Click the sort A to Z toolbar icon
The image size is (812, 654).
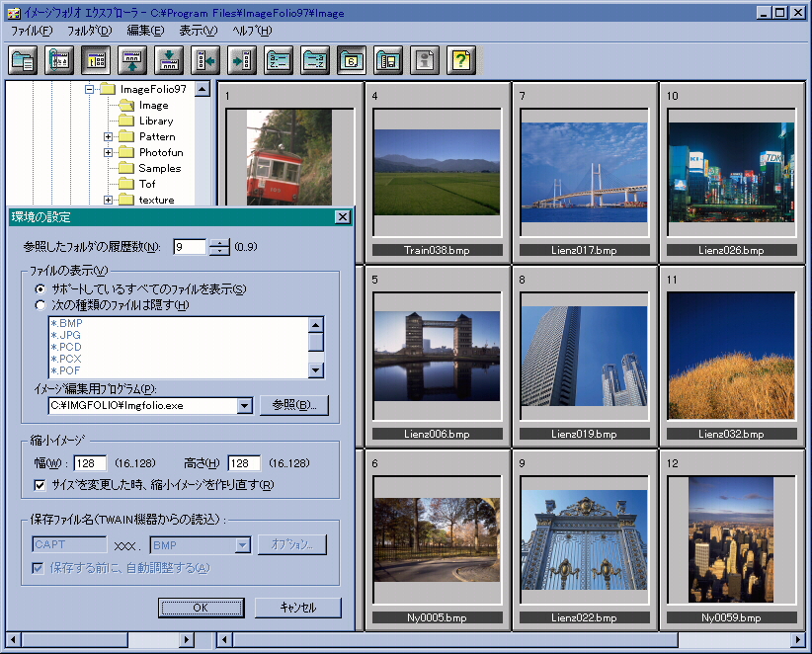pos(280,60)
